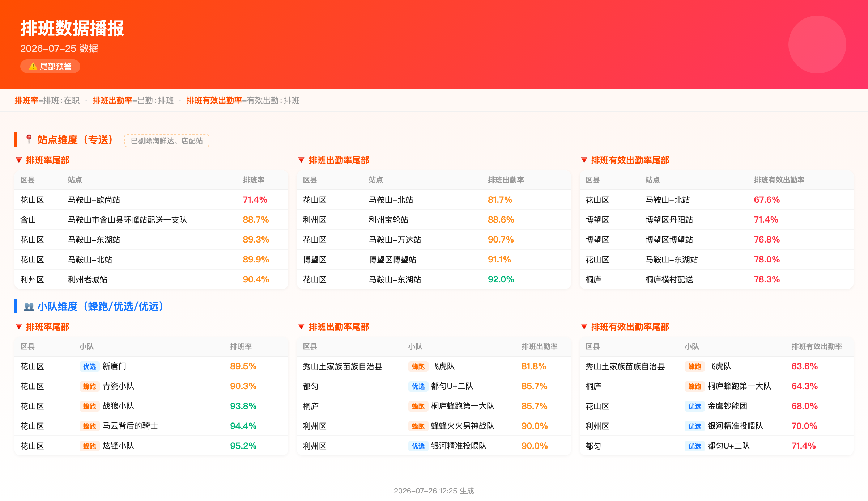
Task: Click the red pin icon beside 站点维度
Action: coord(29,139)
